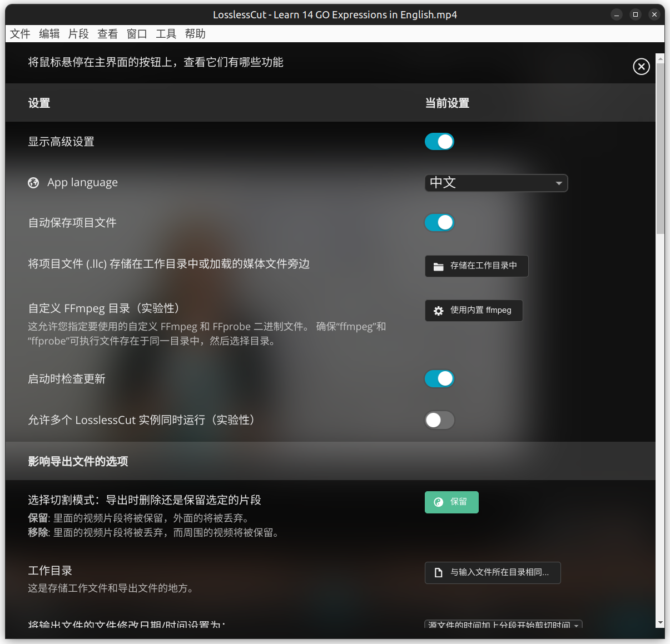Open 源文件的时间加上分段开始剪切时间 dropdown
Viewport: 670px width, 644px height.
(503, 625)
